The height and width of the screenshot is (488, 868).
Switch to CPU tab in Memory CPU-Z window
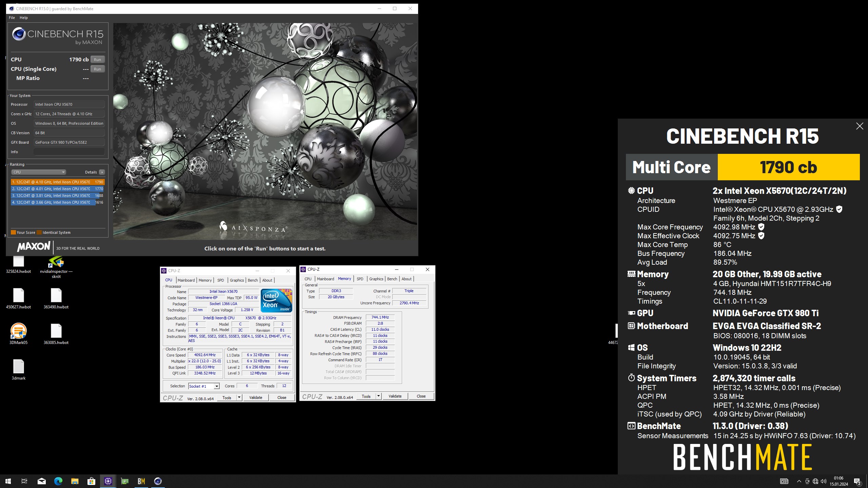point(308,279)
